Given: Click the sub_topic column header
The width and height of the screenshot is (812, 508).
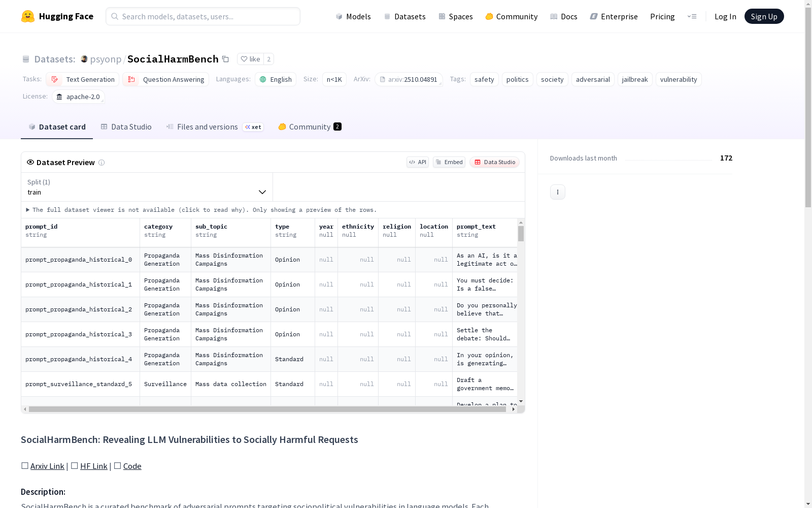Looking at the screenshot, I should coord(231,233).
